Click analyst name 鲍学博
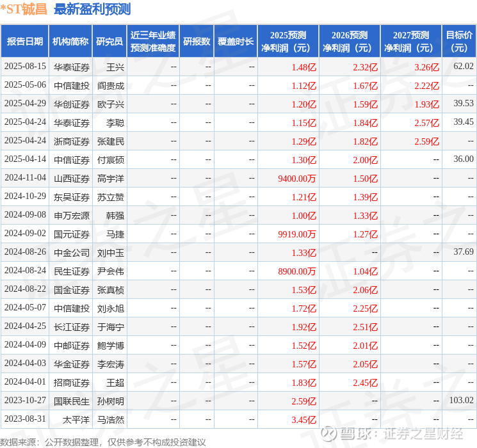The width and height of the screenshot is (477, 448). click(110, 346)
